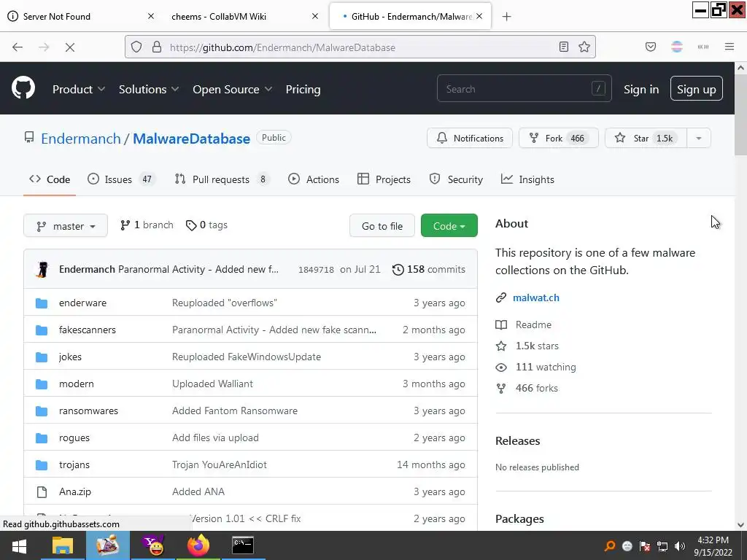This screenshot has height=560, width=747.
Task: Open the Windows Start menu
Action: tap(19, 546)
